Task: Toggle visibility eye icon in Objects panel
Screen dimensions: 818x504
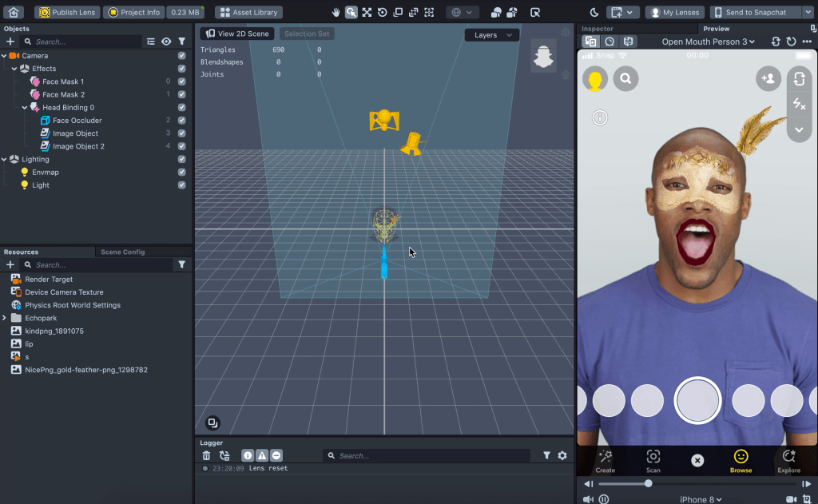Action: click(166, 42)
